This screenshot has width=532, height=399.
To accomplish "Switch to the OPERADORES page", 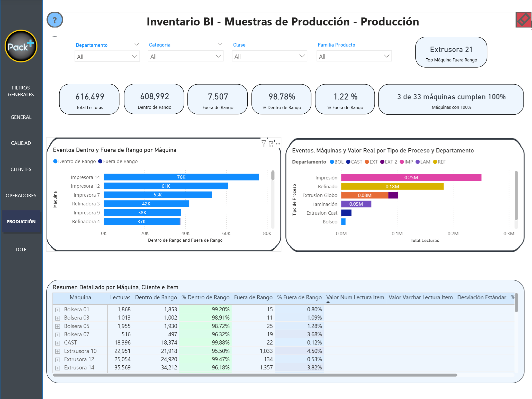I will 21,196.
